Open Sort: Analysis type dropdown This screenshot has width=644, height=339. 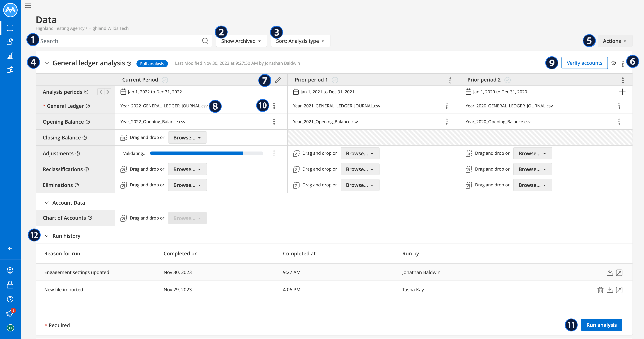point(300,41)
